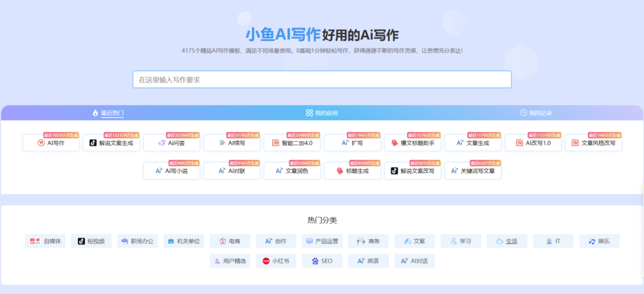Click the grid icon beside 我的应用
The image size is (644, 294).
pos(309,113)
